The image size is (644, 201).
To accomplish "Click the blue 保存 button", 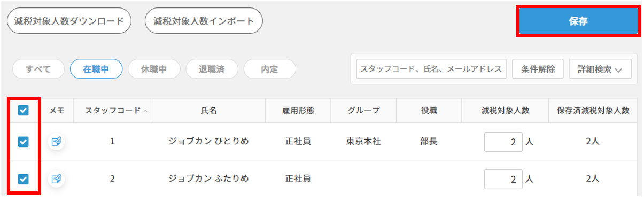I will point(578,21).
